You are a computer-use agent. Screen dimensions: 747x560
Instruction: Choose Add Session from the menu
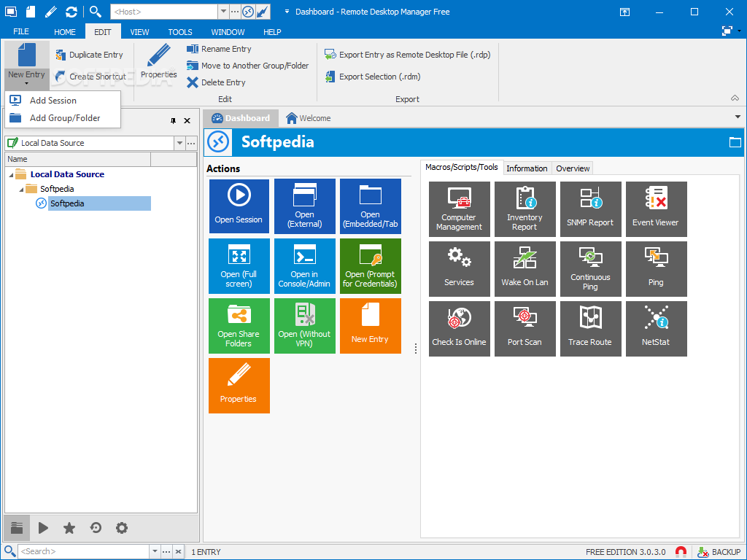(x=63, y=101)
